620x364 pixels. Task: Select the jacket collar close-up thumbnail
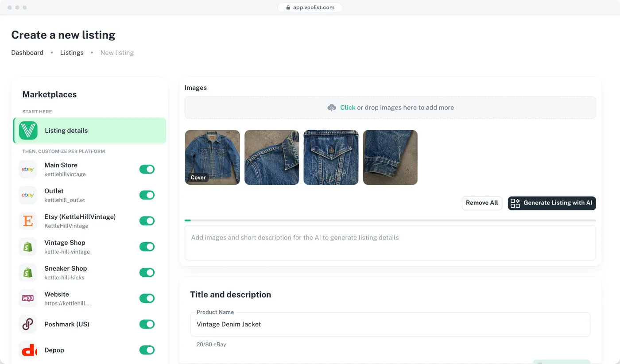[x=272, y=157]
